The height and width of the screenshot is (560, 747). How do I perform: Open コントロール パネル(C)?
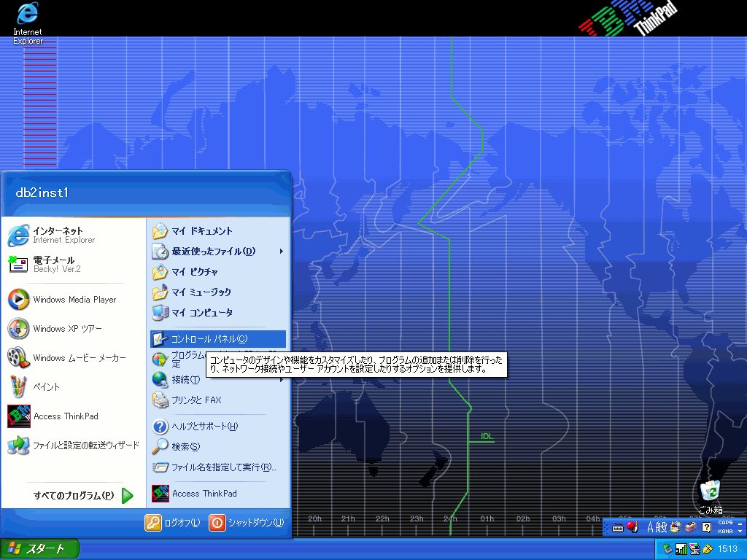pyautogui.click(x=218, y=339)
